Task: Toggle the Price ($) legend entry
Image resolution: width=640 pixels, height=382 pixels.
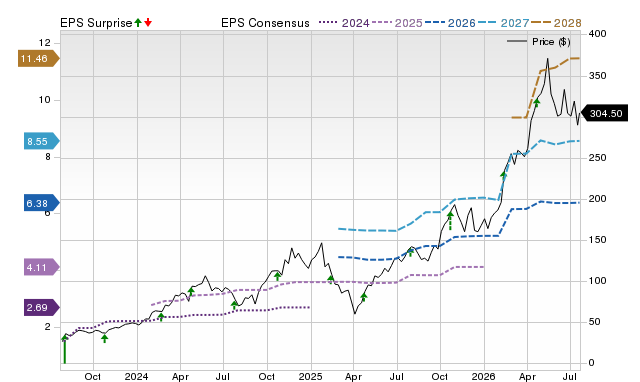Action: (x=539, y=42)
